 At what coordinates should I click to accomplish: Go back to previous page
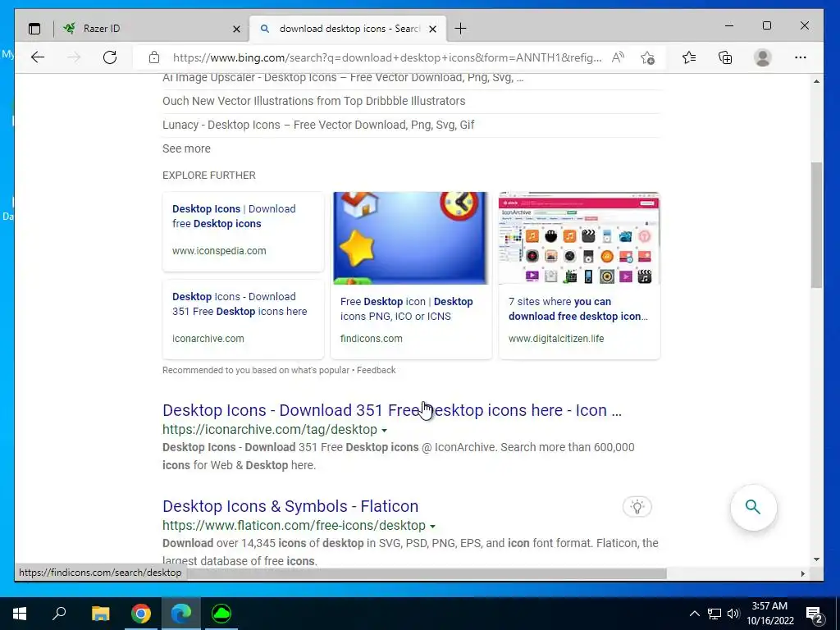[38, 57]
